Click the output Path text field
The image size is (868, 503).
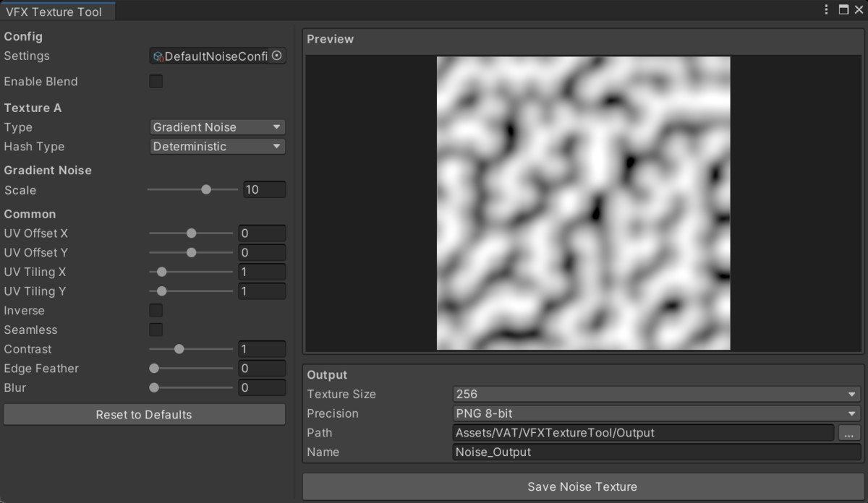click(x=643, y=433)
